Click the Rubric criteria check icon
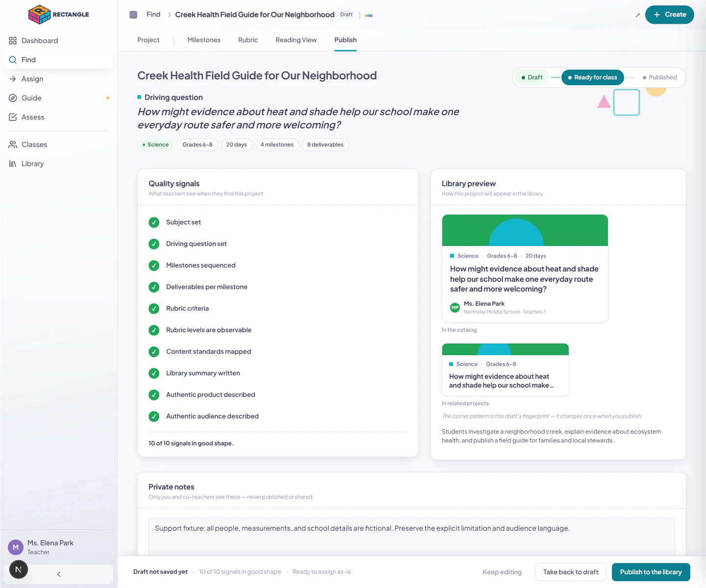This screenshot has height=588, width=706. click(154, 309)
